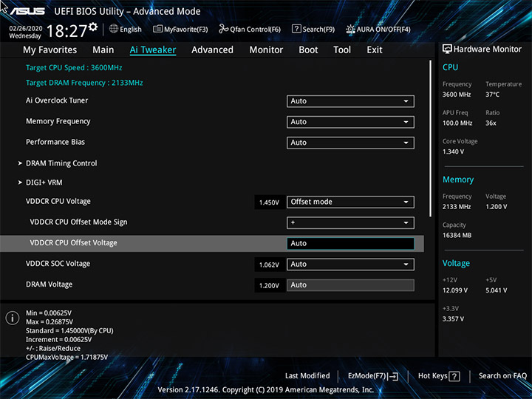The width and height of the screenshot is (532, 399).
Task: Click the settings list scrollbar
Action: tap(431, 138)
